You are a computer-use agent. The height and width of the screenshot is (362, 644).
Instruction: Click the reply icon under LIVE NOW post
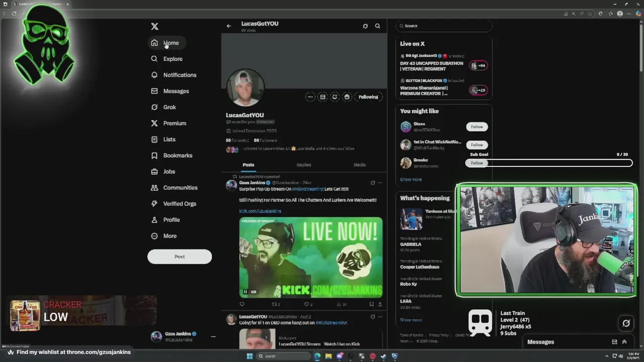[x=242, y=304]
